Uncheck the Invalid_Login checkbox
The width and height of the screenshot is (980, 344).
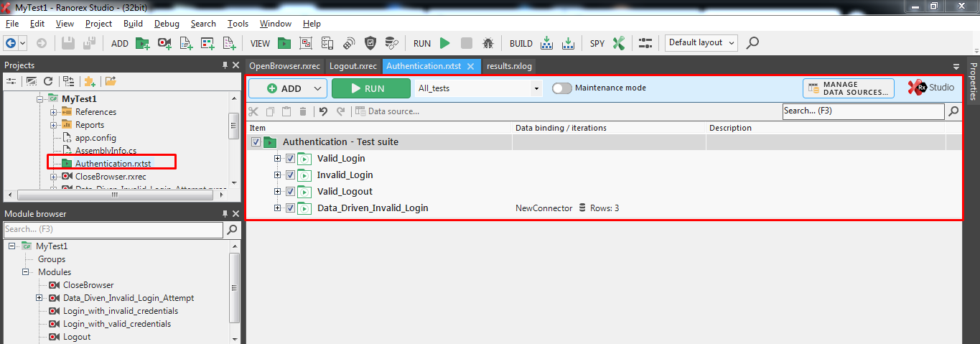click(290, 175)
